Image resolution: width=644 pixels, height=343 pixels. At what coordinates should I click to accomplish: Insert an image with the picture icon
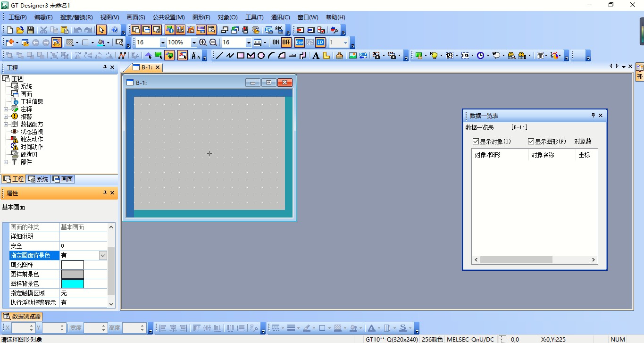coord(352,56)
